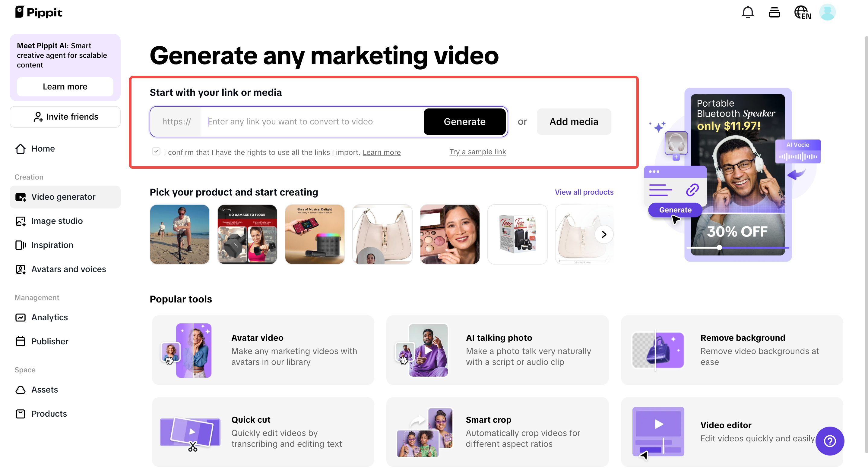Image resolution: width=868 pixels, height=473 pixels.
Task: Open the Products section
Action: pos(49,413)
